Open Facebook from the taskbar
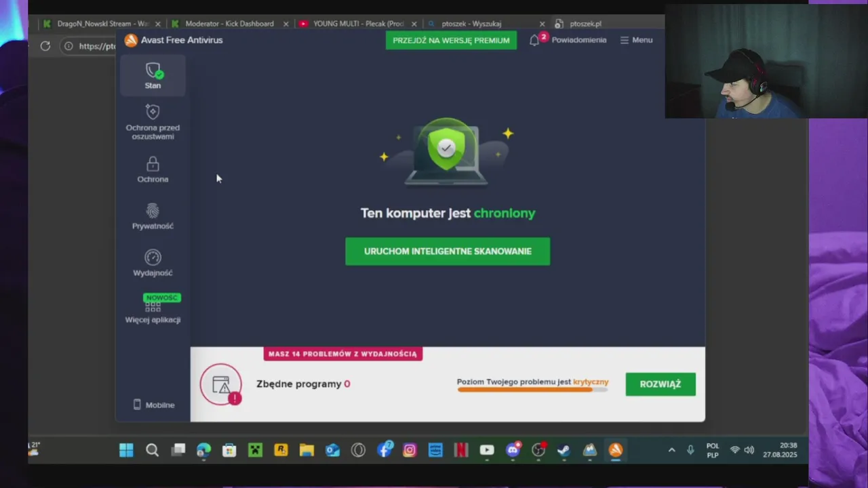 [x=384, y=450]
